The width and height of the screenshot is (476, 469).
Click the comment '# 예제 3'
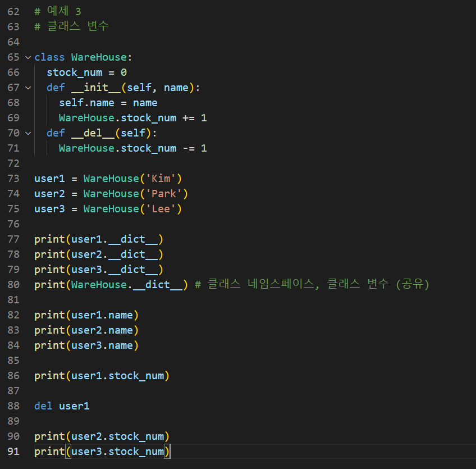point(58,12)
